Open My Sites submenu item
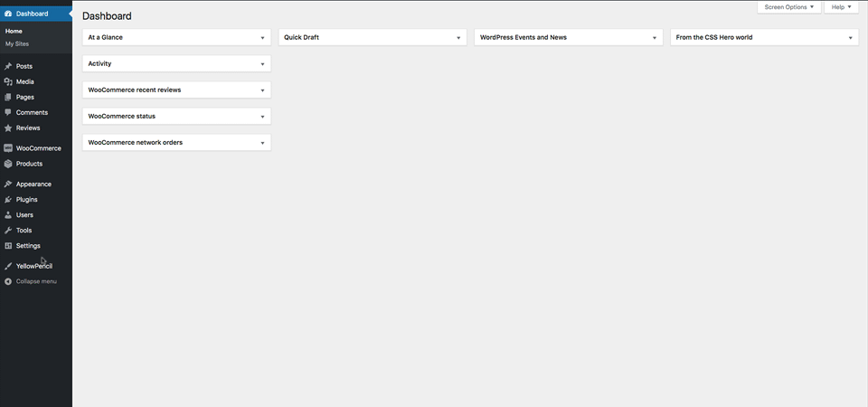Viewport: 868px width, 407px height. 17,43
